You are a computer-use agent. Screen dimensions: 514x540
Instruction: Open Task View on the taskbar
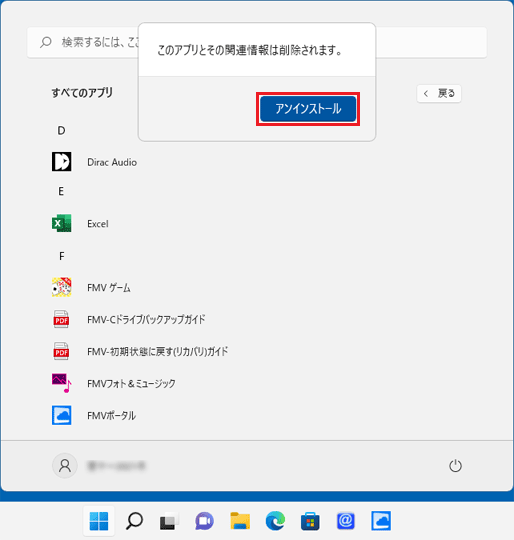tap(169, 521)
